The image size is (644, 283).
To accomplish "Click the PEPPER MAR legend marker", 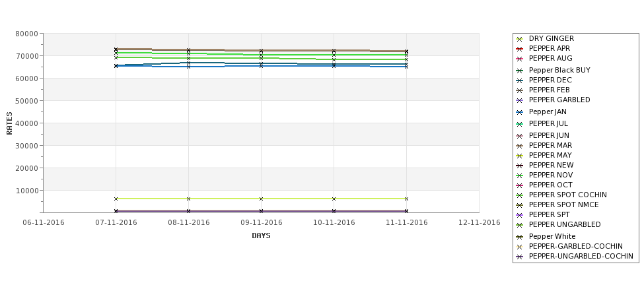I will [519, 146].
